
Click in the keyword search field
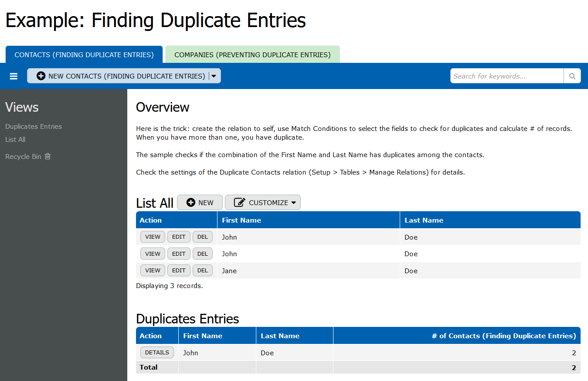506,76
